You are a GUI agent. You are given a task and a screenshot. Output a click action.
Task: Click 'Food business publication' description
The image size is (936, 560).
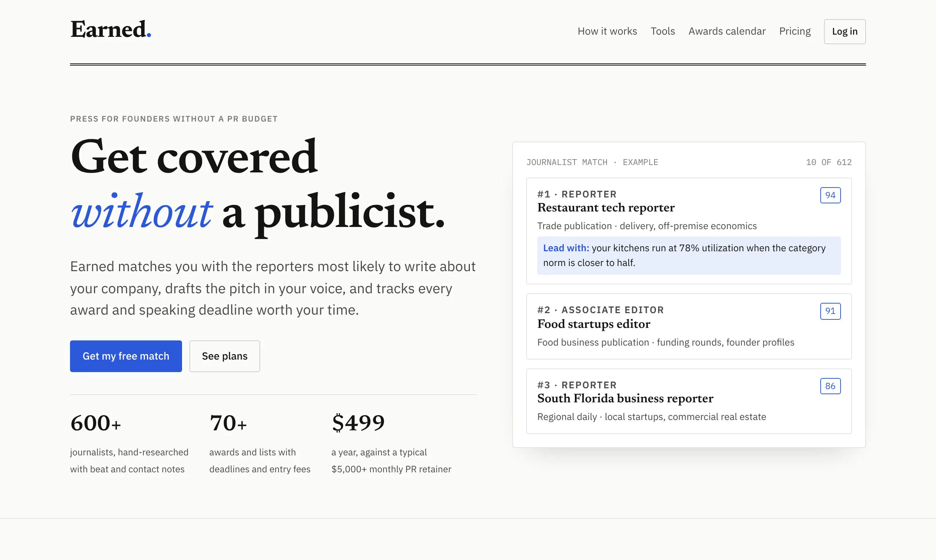(x=666, y=342)
